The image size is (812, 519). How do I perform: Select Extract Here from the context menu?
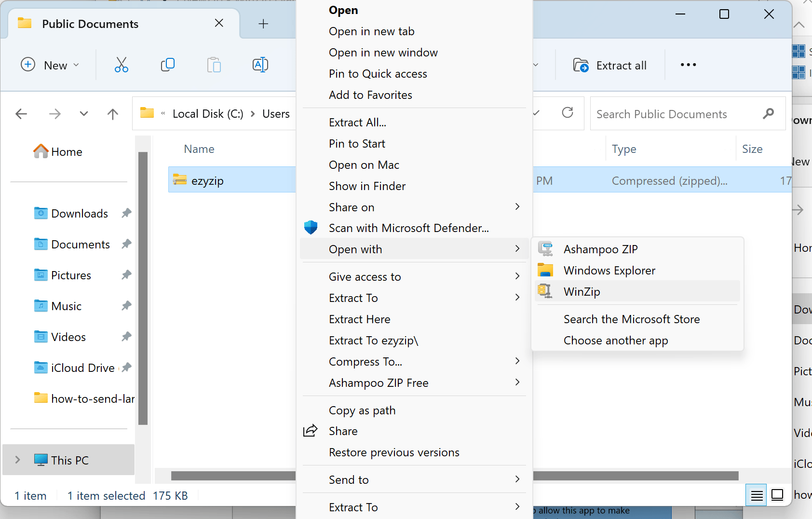click(x=359, y=319)
